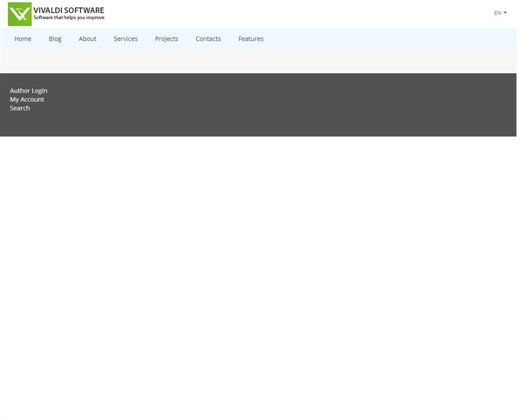
Task: Open the EN language selector
Action: pos(499,13)
